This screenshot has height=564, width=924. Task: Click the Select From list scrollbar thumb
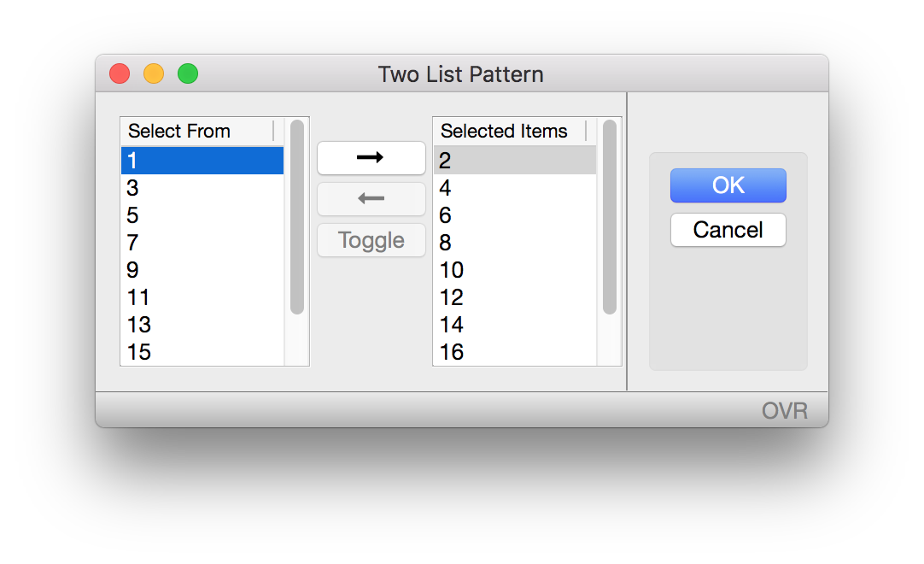click(296, 214)
